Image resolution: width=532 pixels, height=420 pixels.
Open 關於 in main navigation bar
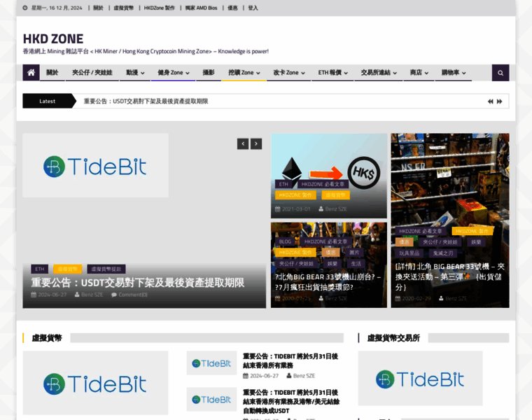pos(52,73)
